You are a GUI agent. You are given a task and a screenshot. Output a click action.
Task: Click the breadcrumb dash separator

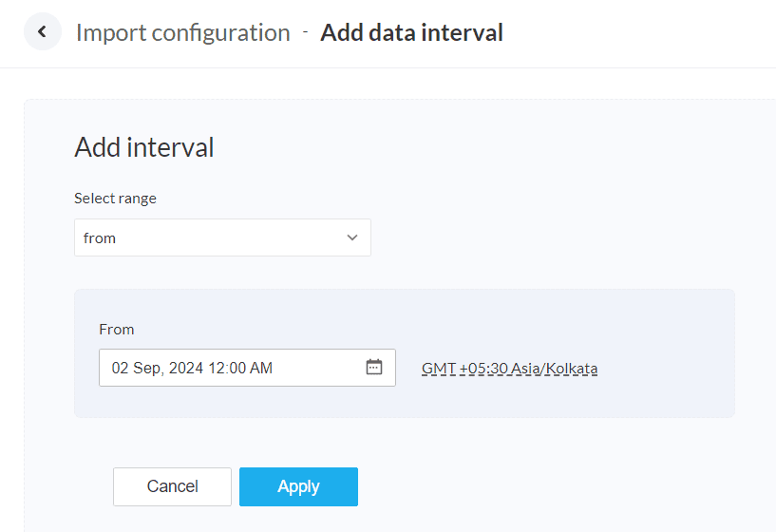coord(305,32)
